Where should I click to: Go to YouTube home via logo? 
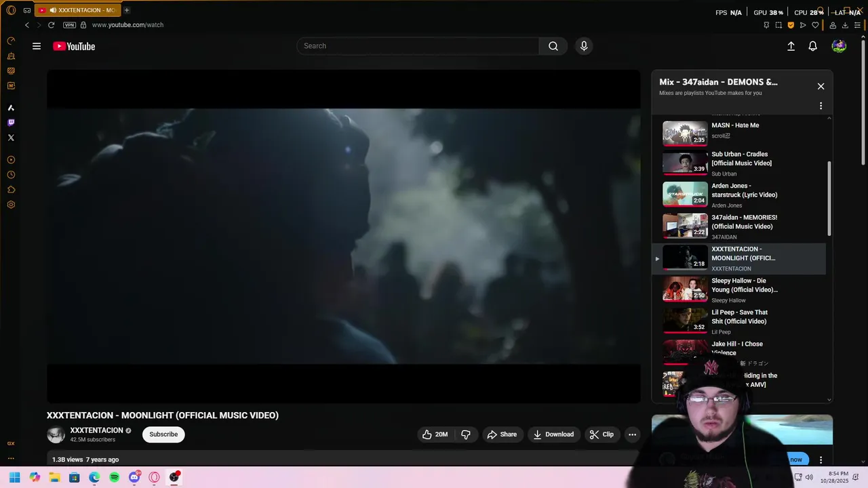point(74,46)
